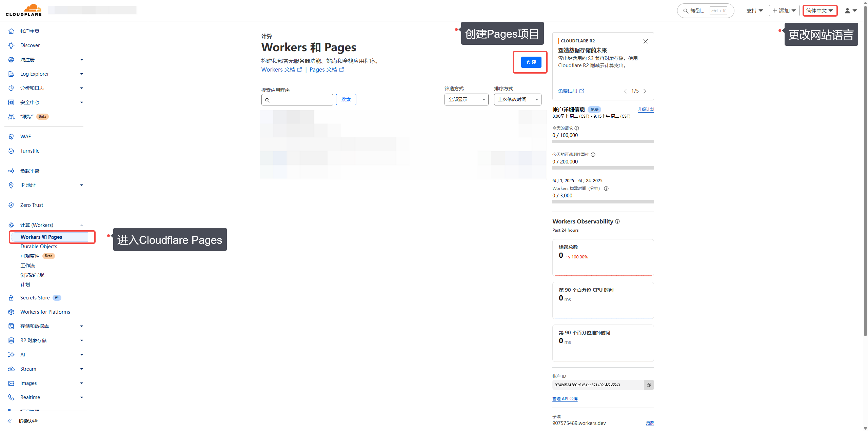This screenshot has width=868, height=431.
Task: Click the Workers for Platforms cube icon
Action: tap(11, 312)
